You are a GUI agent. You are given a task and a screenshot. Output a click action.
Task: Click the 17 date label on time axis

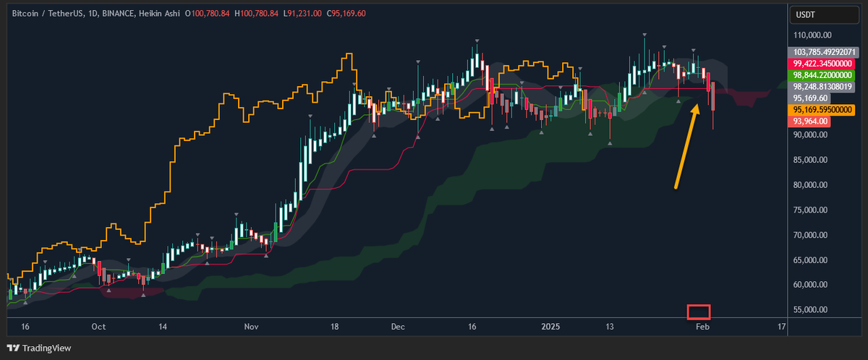[x=782, y=327]
